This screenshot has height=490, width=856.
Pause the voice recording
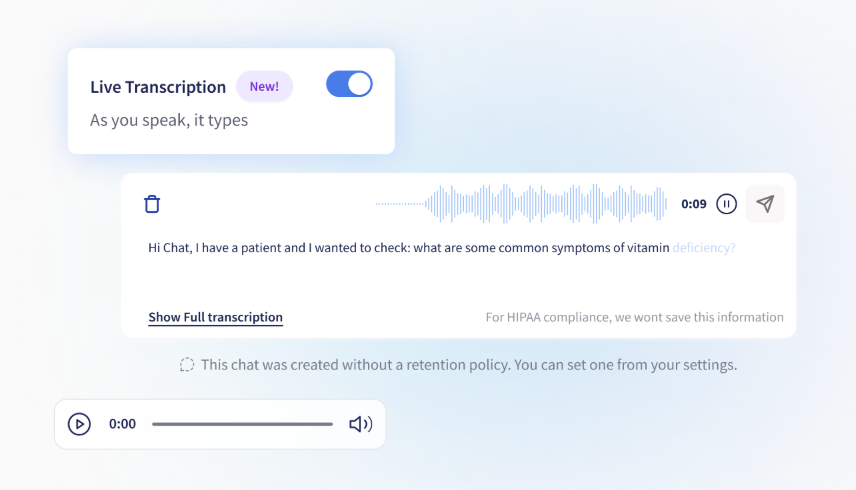727,204
